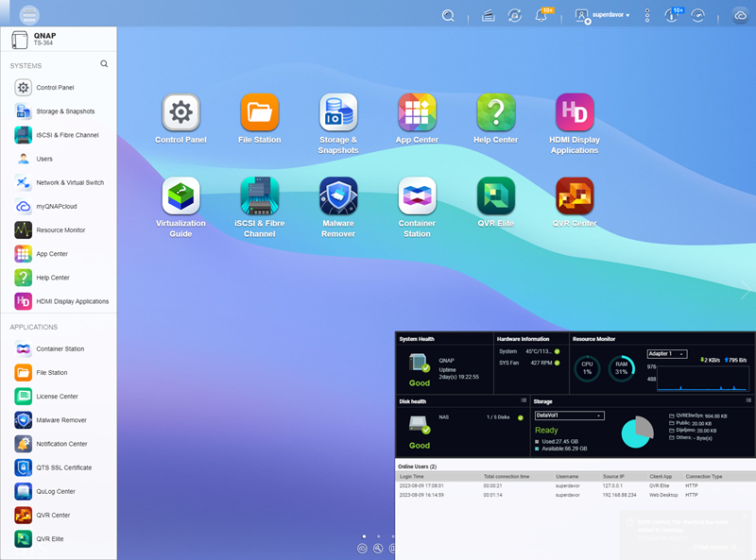Select QTS SSL Certificate in sidebar menu
This screenshot has height=560, width=756.
coord(63,467)
